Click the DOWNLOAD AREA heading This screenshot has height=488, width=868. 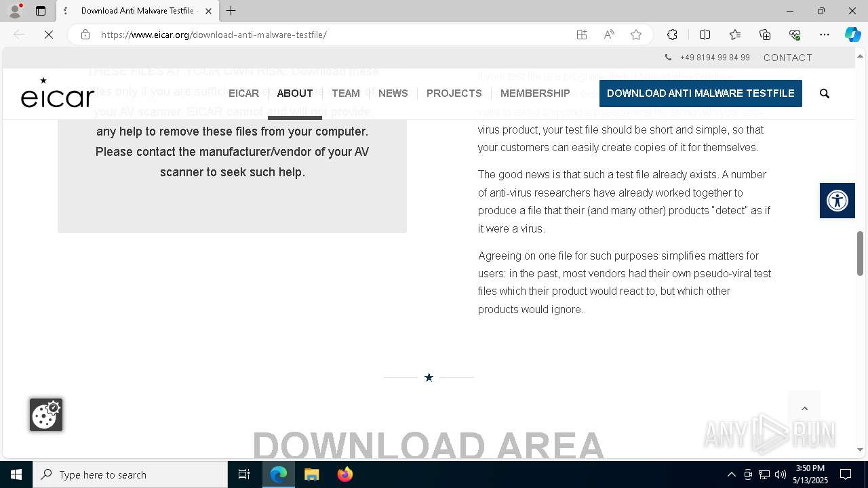pyautogui.click(x=428, y=445)
